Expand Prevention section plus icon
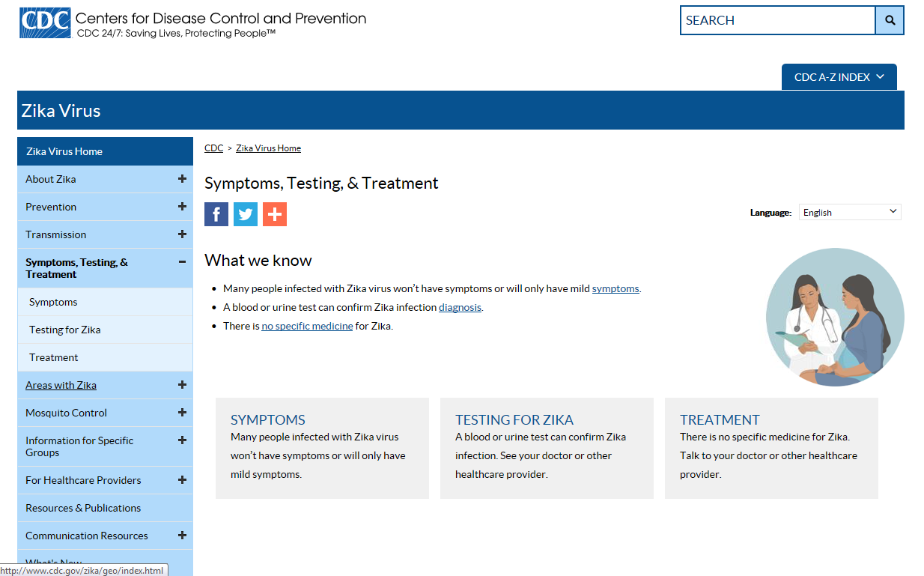Screen dimensions: 924x576 182,207
